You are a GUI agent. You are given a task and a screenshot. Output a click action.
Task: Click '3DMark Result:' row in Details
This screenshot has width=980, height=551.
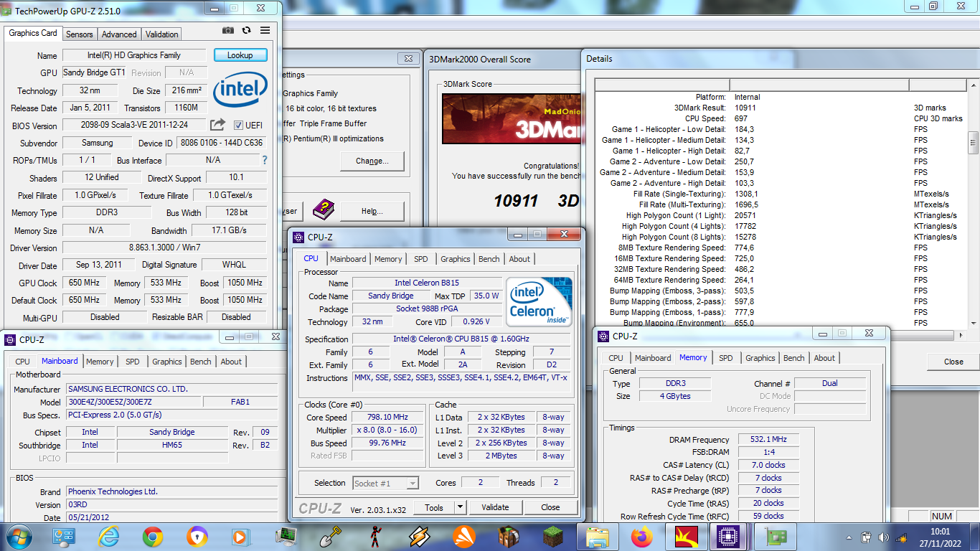pos(781,108)
